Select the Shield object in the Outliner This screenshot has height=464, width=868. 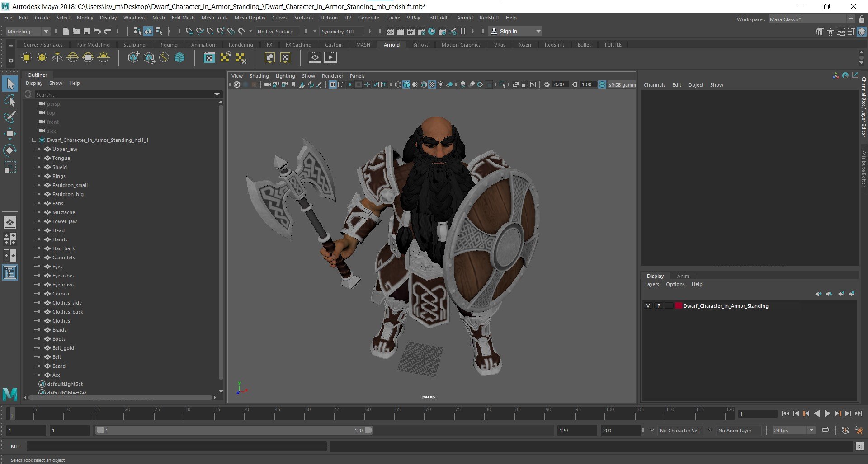coord(59,167)
